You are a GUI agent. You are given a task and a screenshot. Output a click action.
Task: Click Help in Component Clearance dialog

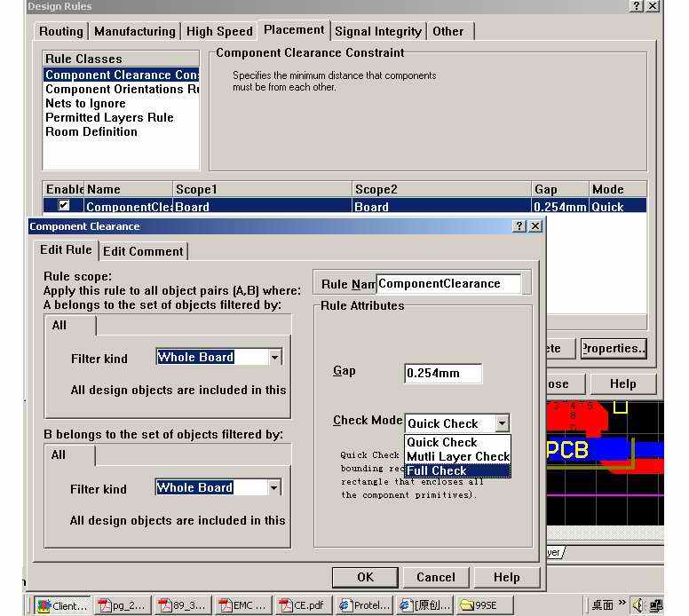[507, 577]
